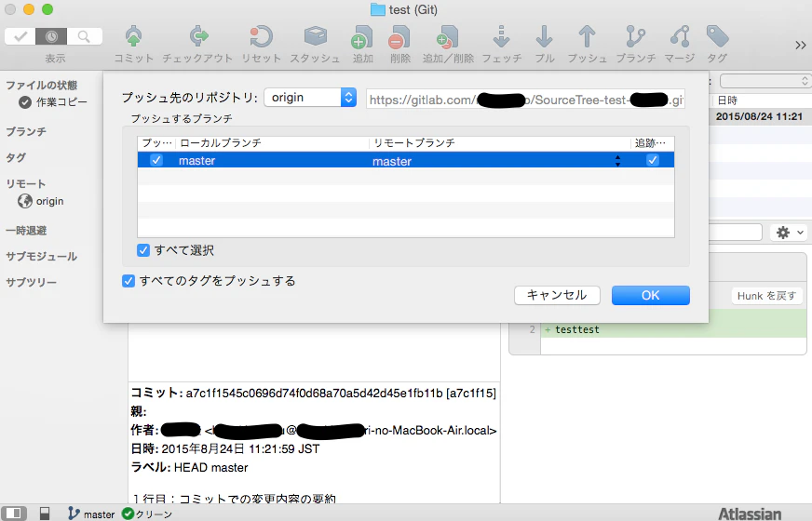Screen dimensions: 812x521
Task: Open the push destination repository origin dropdown
Action: [x=310, y=98]
